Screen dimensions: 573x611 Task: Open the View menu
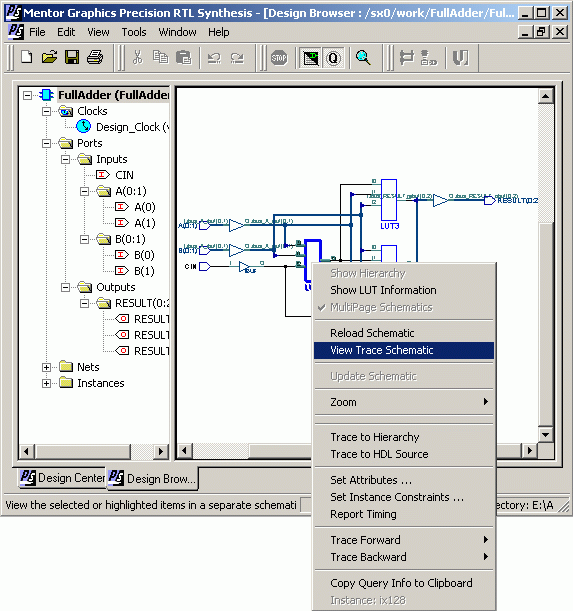click(98, 32)
